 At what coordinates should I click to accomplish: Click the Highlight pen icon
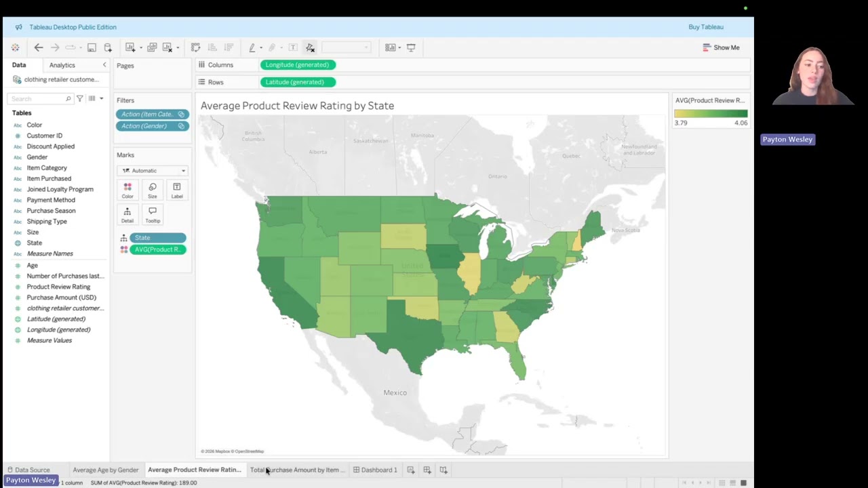click(x=252, y=47)
